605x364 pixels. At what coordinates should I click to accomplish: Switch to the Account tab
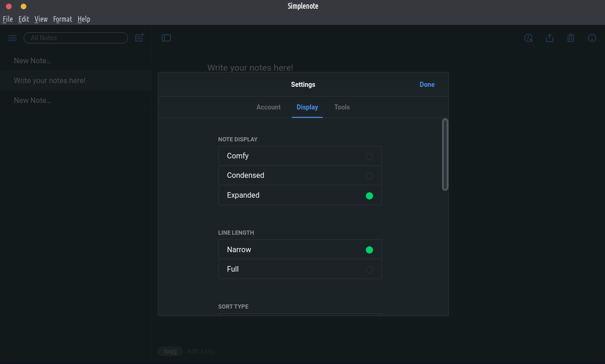click(x=268, y=107)
